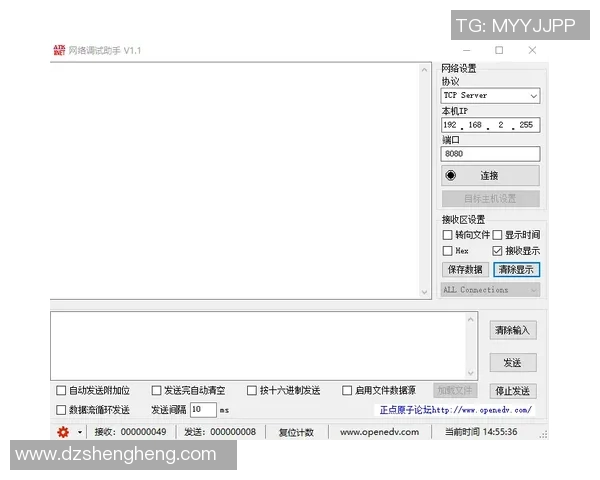Click the 发送 send button
The image size is (600, 480).
pyautogui.click(x=513, y=362)
